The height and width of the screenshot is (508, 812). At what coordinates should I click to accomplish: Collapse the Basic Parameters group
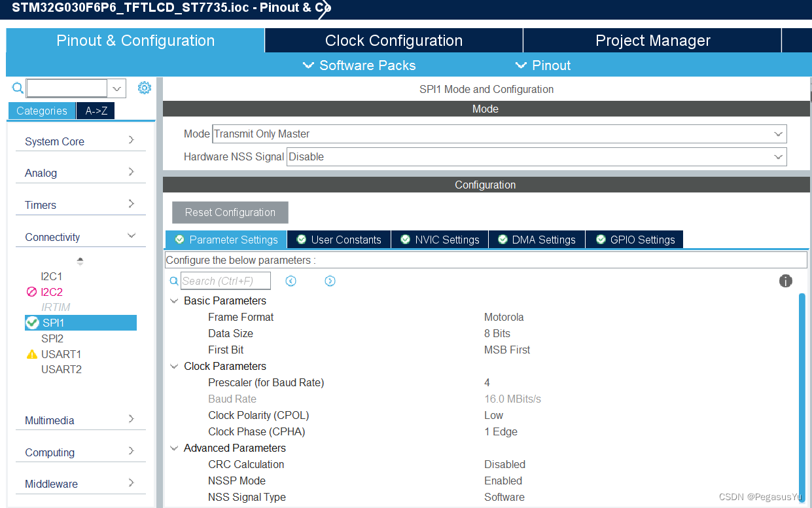tap(174, 301)
